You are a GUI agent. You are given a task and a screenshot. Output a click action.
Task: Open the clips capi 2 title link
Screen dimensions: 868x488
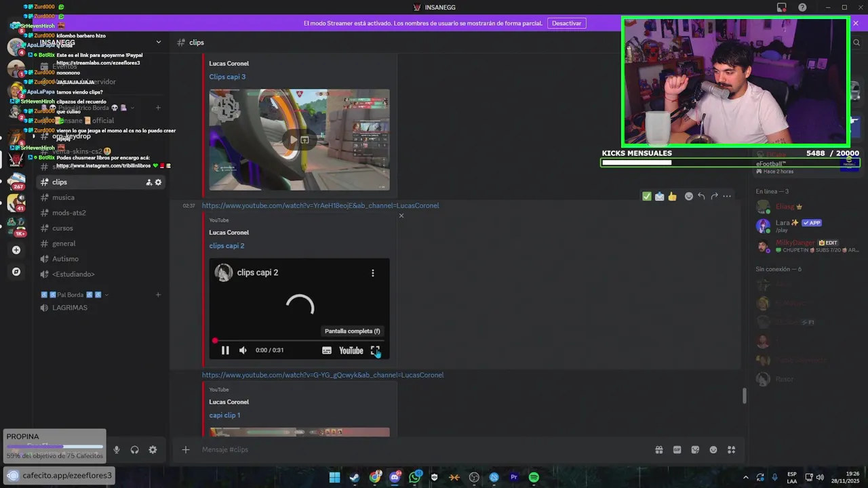pos(226,246)
